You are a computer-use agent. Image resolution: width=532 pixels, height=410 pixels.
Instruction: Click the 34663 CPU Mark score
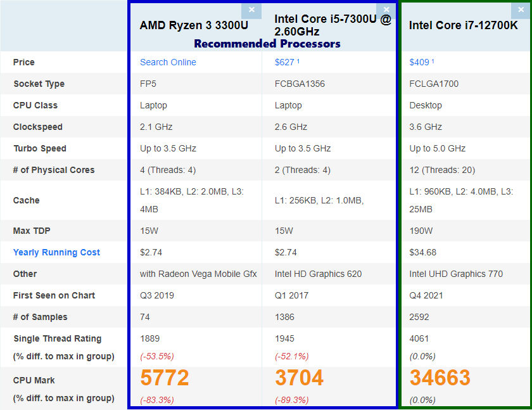click(x=440, y=378)
